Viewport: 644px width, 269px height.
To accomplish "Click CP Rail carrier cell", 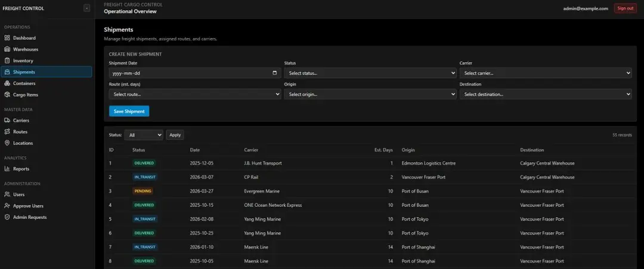I will point(252,177).
